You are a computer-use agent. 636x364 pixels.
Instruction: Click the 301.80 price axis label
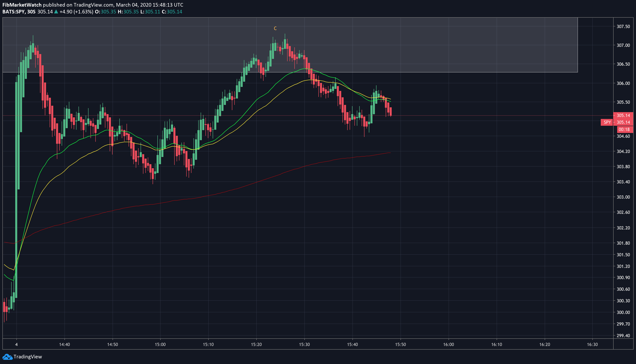tap(623, 243)
